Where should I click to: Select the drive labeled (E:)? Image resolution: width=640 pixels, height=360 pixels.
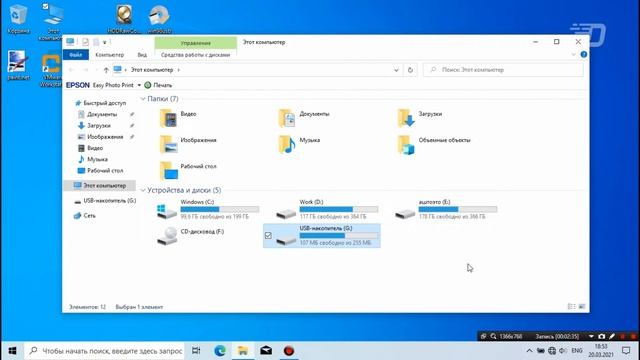(x=446, y=209)
